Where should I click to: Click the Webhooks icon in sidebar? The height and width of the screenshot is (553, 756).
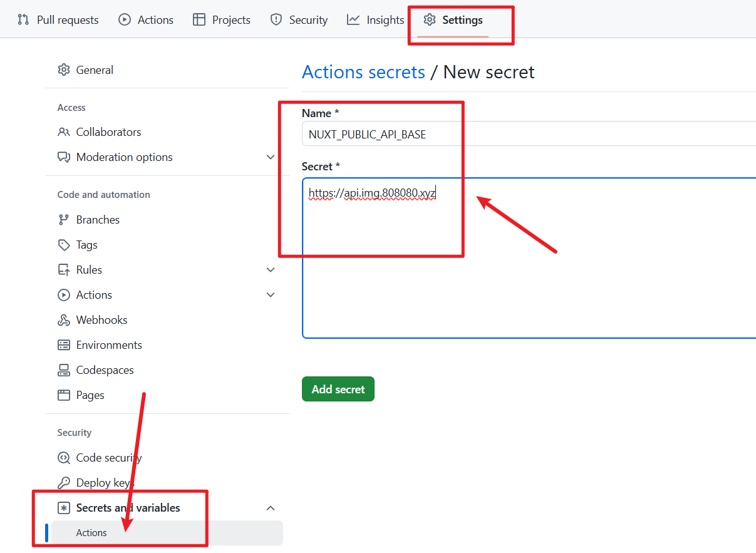pyautogui.click(x=63, y=320)
